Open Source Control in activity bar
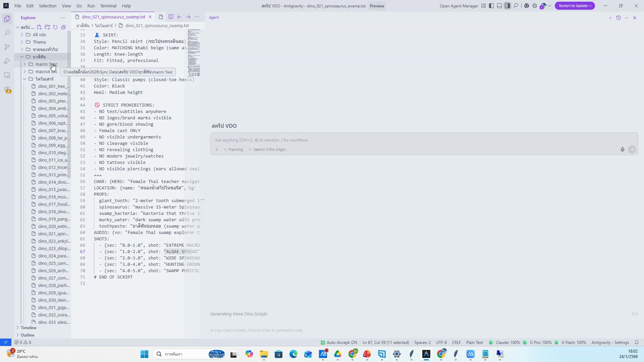 pos(7,47)
